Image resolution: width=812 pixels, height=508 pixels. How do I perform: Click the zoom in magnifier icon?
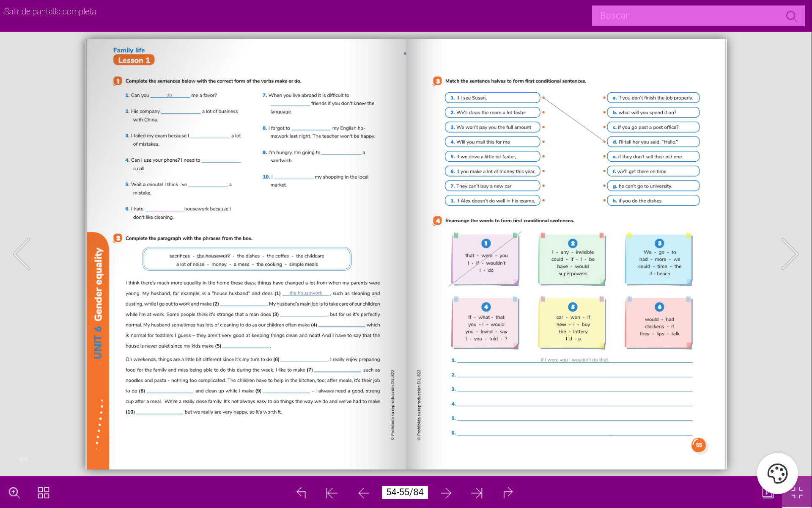(x=14, y=492)
